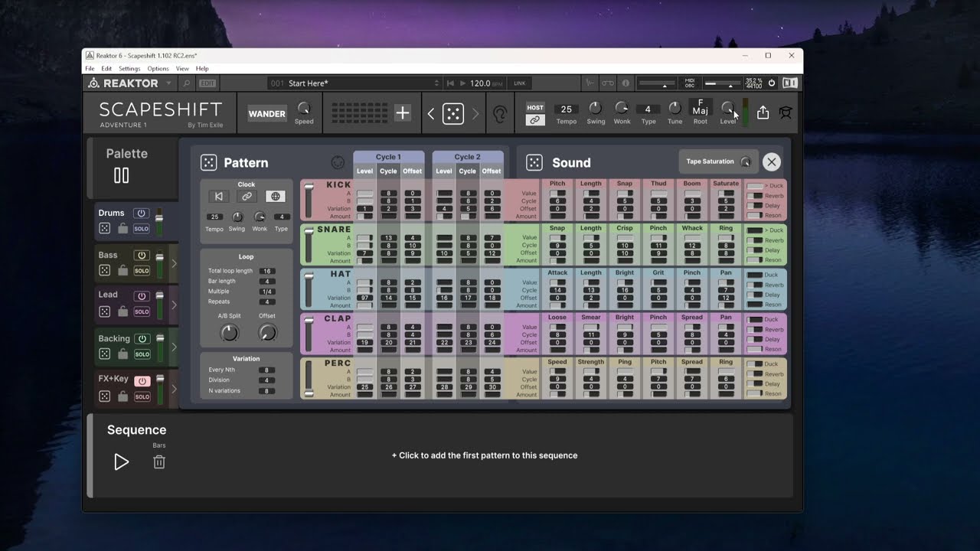Click the WANDER button
980x551 pixels.
click(266, 113)
